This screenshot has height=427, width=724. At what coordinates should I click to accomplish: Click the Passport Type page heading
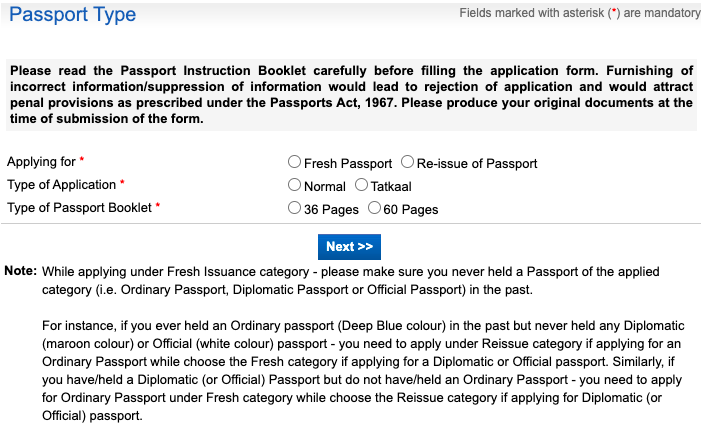pyautogui.click(x=72, y=14)
